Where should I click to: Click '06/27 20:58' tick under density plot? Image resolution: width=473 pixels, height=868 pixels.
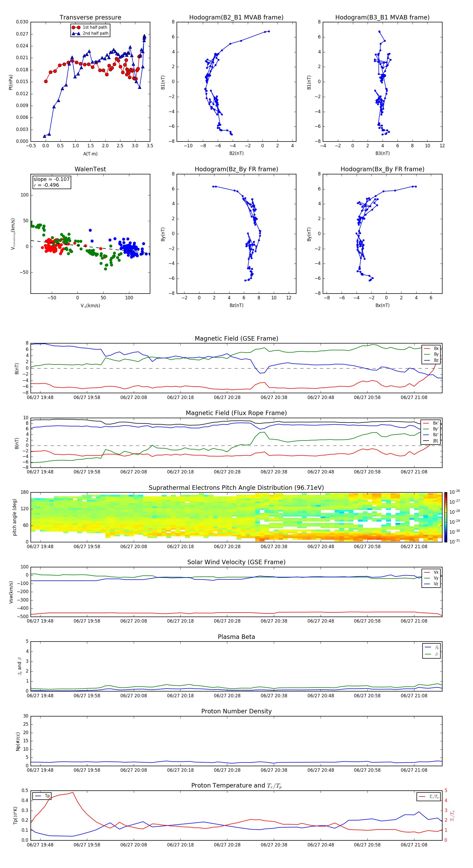pos(367,770)
